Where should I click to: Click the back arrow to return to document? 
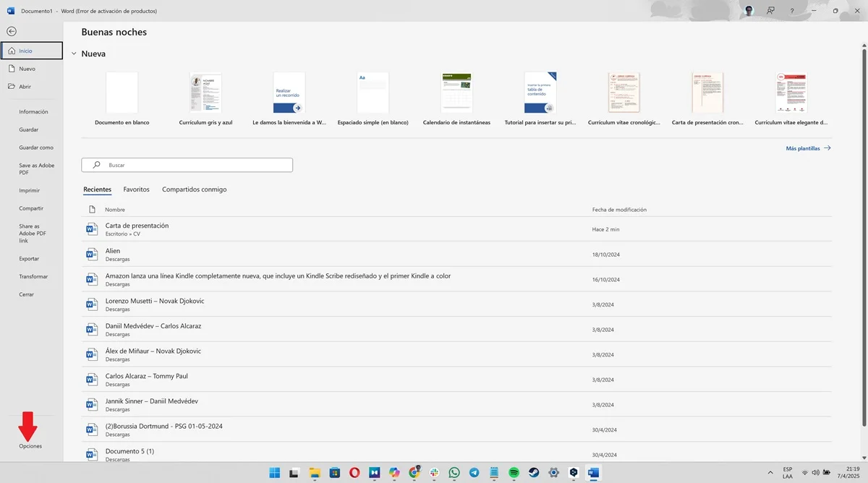point(11,31)
